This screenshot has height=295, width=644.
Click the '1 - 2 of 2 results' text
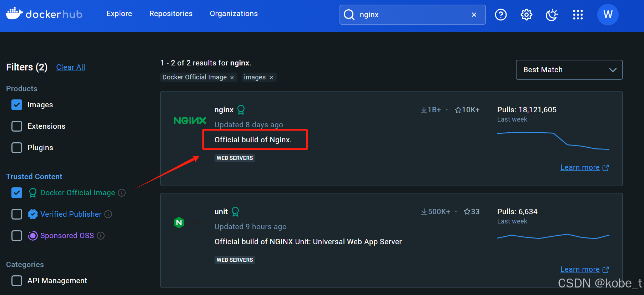coord(206,63)
